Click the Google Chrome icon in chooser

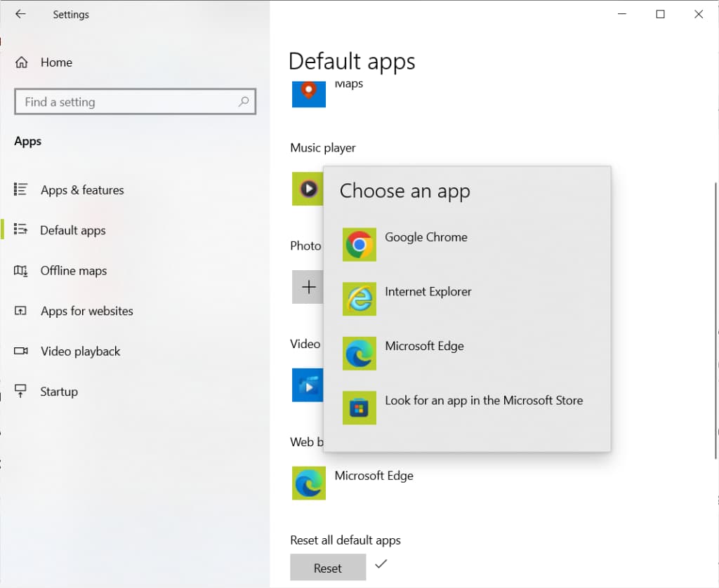pos(359,245)
